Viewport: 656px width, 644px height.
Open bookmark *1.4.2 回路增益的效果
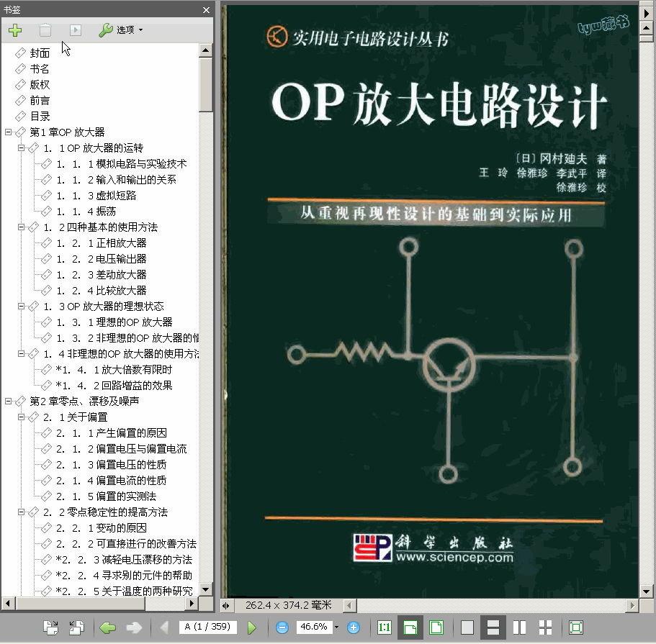114,386
